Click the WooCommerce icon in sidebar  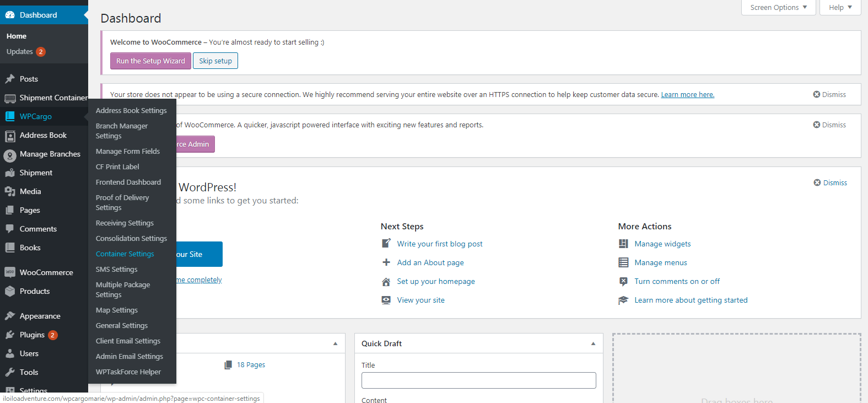[10, 272]
